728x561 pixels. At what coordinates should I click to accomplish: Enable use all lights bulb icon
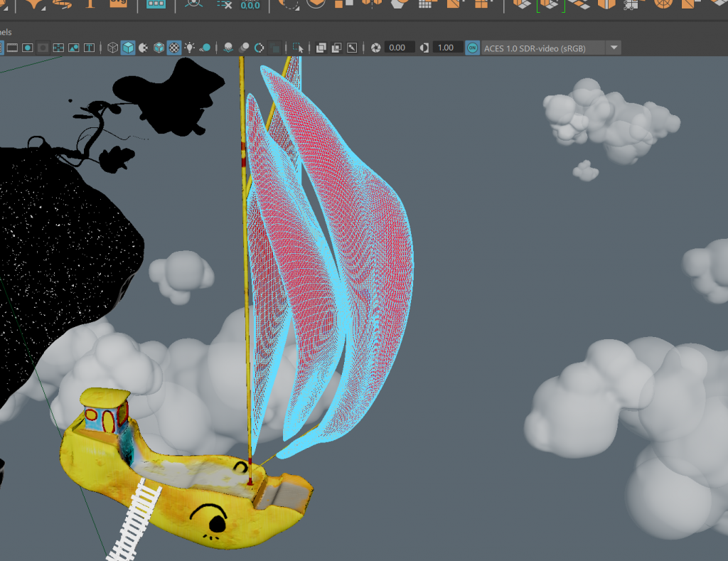point(190,48)
